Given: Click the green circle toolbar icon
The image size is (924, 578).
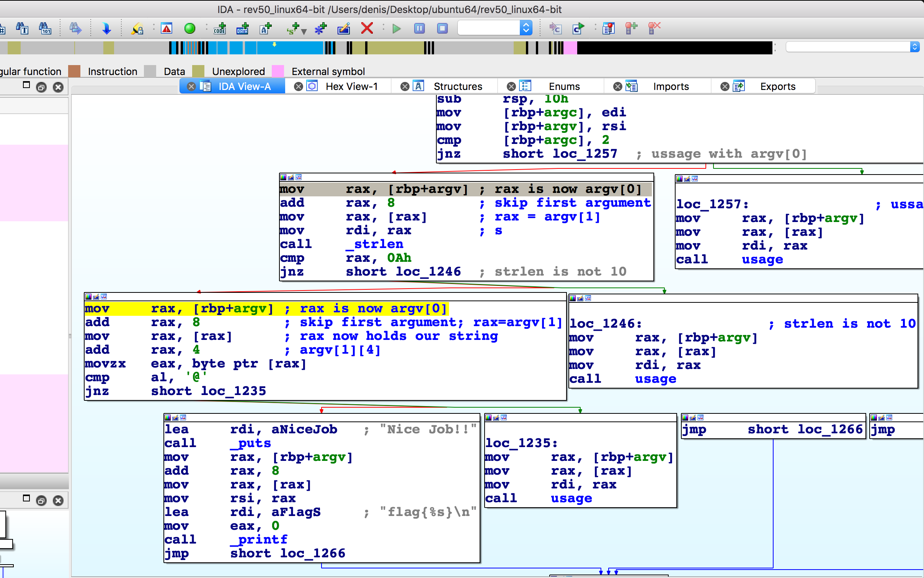Looking at the screenshot, I should click(189, 28).
